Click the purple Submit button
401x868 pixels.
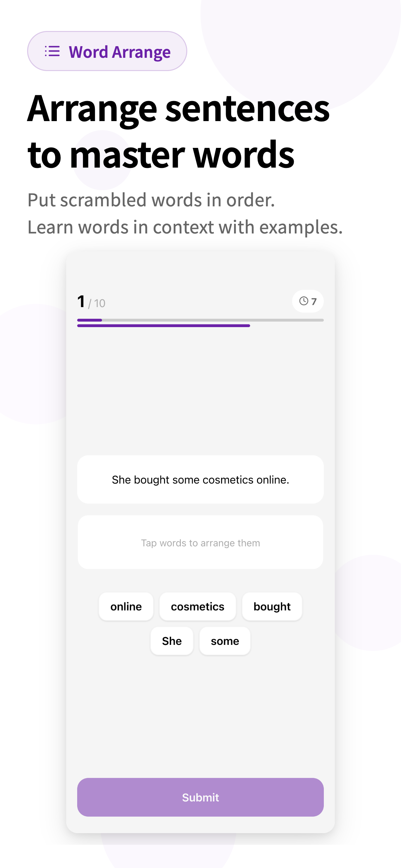coord(200,797)
